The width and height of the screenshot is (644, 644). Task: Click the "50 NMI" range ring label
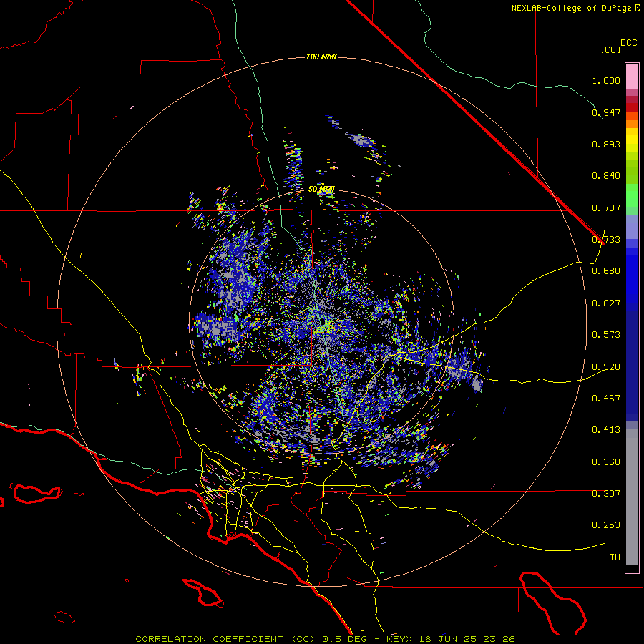pyautogui.click(x=321, y=189)
